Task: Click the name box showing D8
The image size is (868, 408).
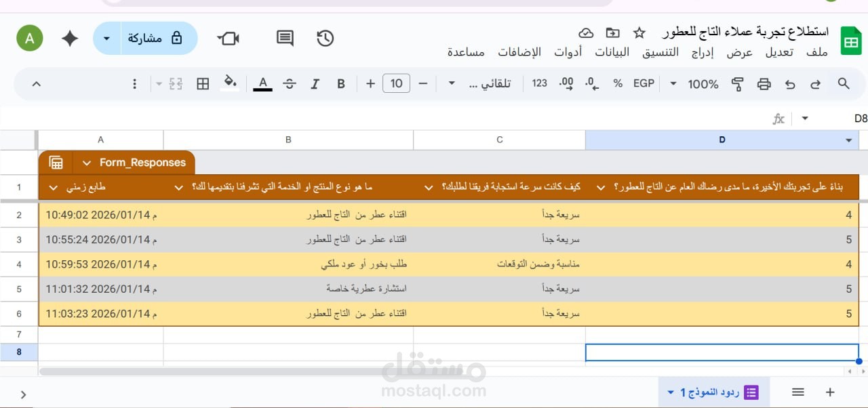Action: point(860,119)
